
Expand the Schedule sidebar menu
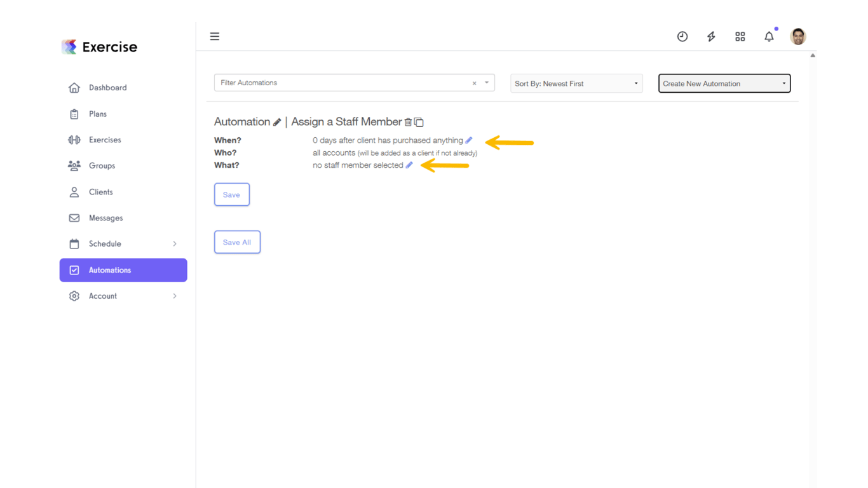tap(105, 243)
